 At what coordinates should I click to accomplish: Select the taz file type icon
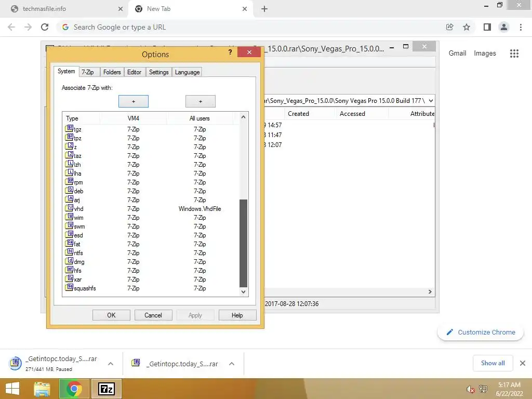[x=69, y=155]
